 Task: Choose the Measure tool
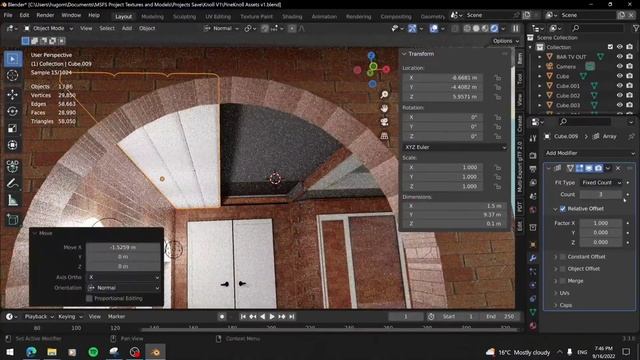[x=13, y=200]
